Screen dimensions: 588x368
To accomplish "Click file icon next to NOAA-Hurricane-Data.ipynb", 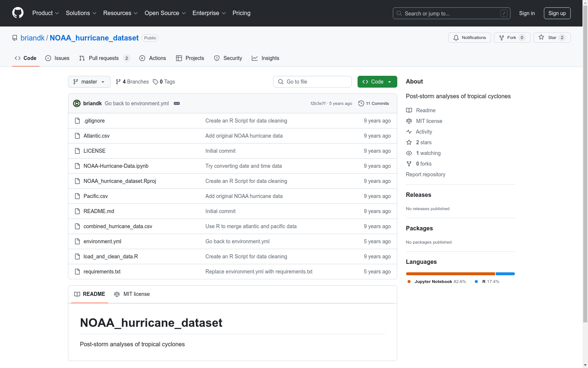I will (x=77, y=166).
